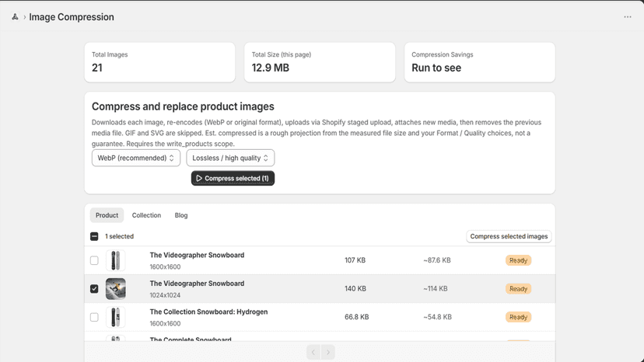This screenshot has width=644, height=362.
Task: Open the Collection Snowboard: Hydrogen thumbnail
Action: (x=115, y=317)
